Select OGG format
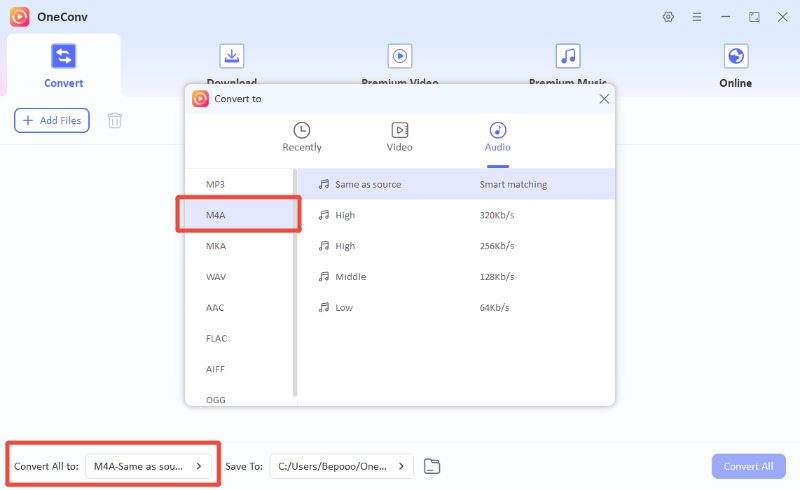The height and width of the screenshot is (490, 800). click(x=239, y=398)
